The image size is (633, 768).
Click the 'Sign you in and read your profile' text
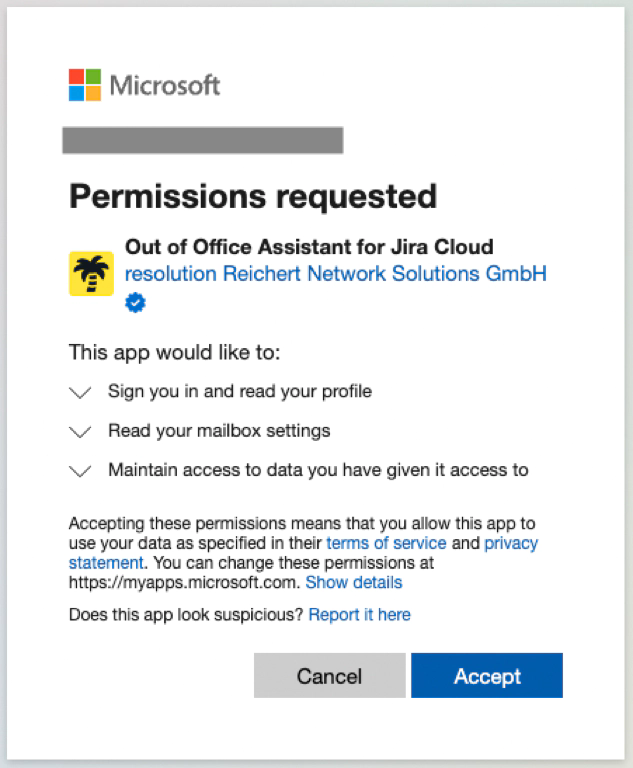click(x=239, y=391)
